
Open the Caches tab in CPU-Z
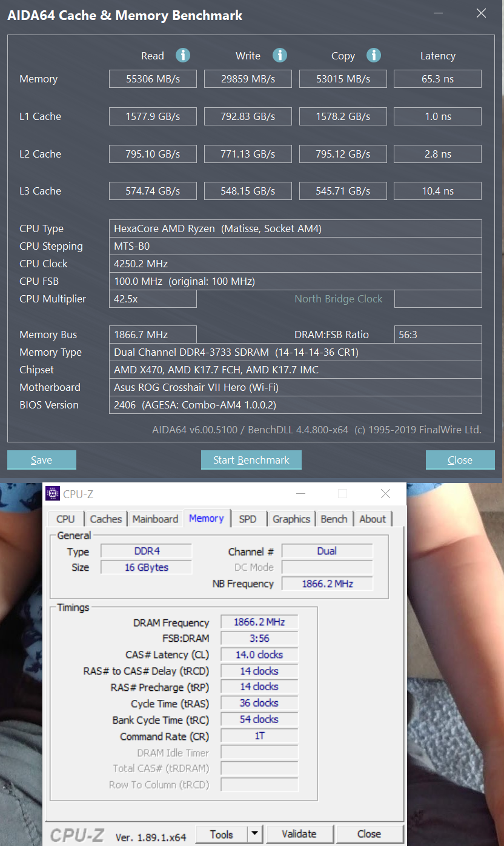[106, 519]
